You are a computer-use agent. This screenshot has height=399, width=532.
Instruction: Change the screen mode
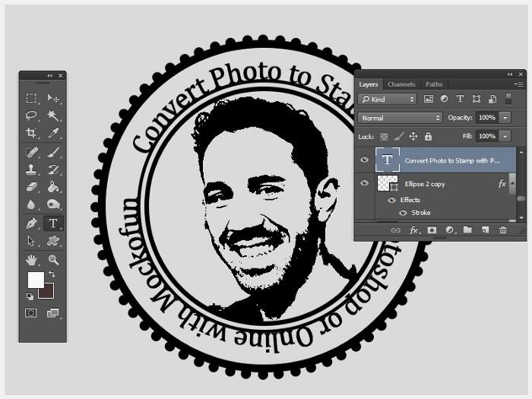click(52, 312)
